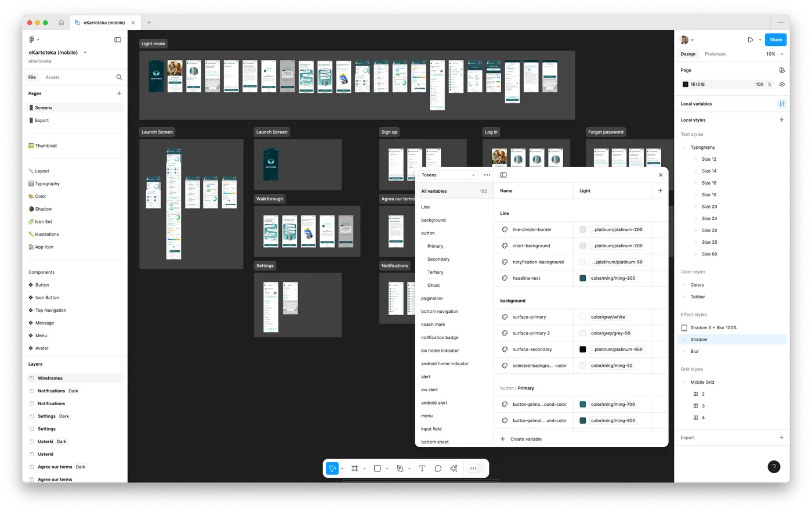812x512 pixels.
Task: Open the Tokens collection dropdown
Action: (448, 175)
